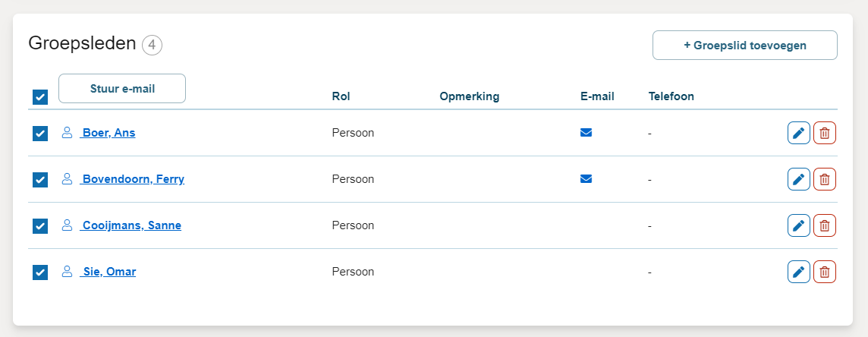Image resolution: width=868 pixels, height=337 pixels.
Task: Uncheck the Cooijmans, Sanne checkbox
Action: point(40,226)
